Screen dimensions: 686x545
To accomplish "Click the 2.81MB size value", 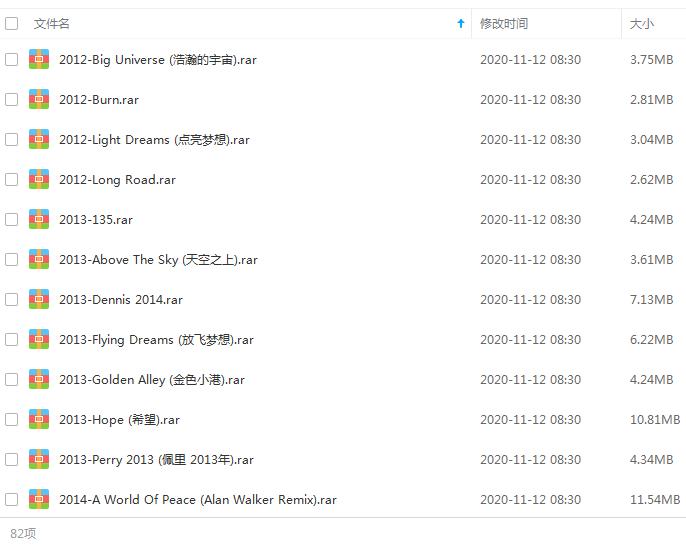I will pyautogui.click(x=651, y=100).
